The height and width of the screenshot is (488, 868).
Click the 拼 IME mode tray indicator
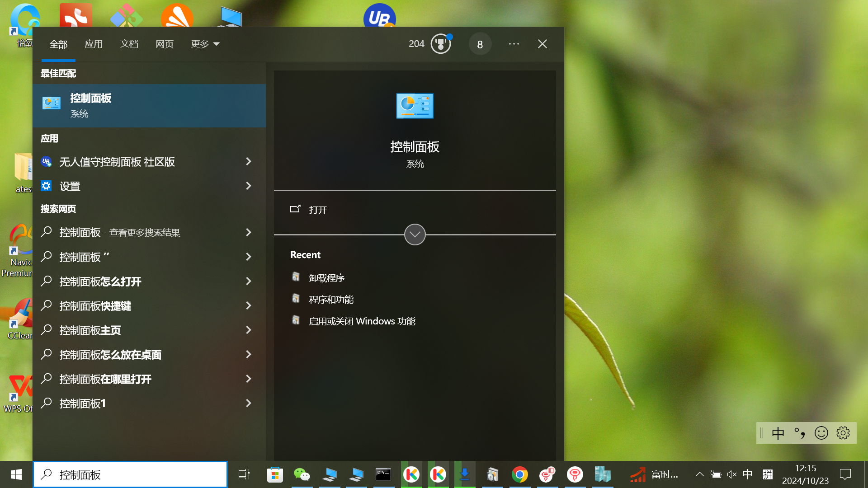[x=768, y=474]
